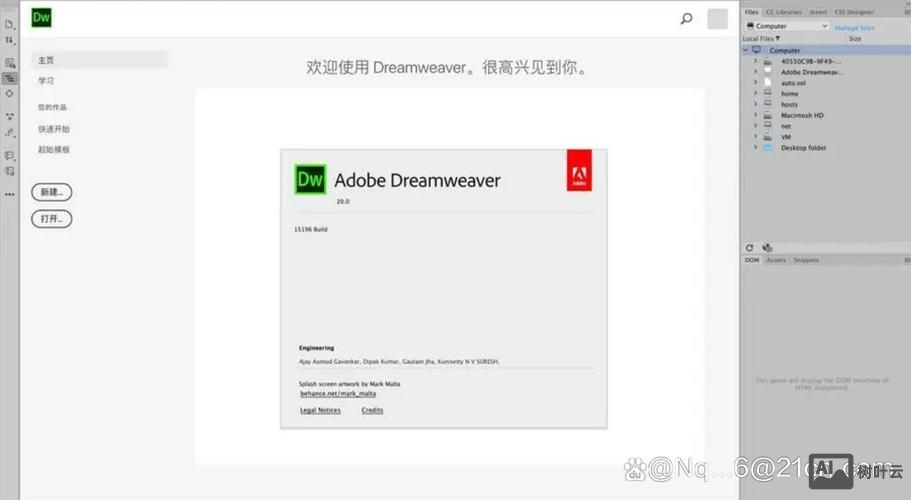The height and width of the screenshot is (500, 911).
Task: Expand the Adobe Dreamweaver volume
Action: (x=755, y=72)
